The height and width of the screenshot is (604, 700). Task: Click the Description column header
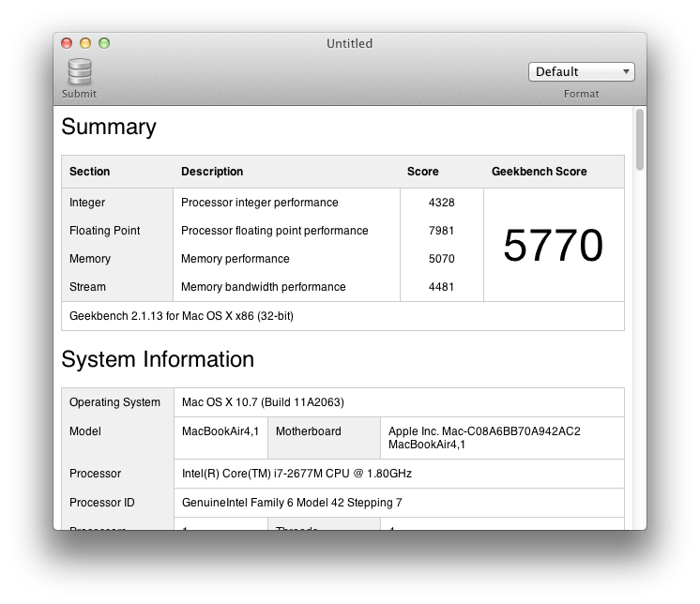[212, 172]
